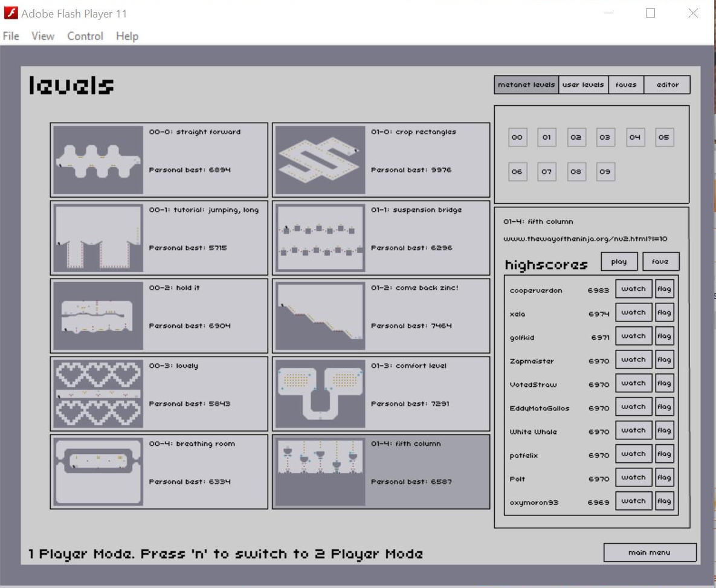
Task: Add level to favorites with fave button
Action: coord(660,262)
